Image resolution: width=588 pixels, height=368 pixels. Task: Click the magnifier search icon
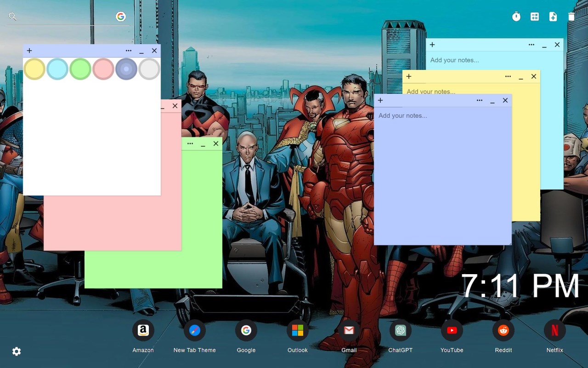point(12,17)
